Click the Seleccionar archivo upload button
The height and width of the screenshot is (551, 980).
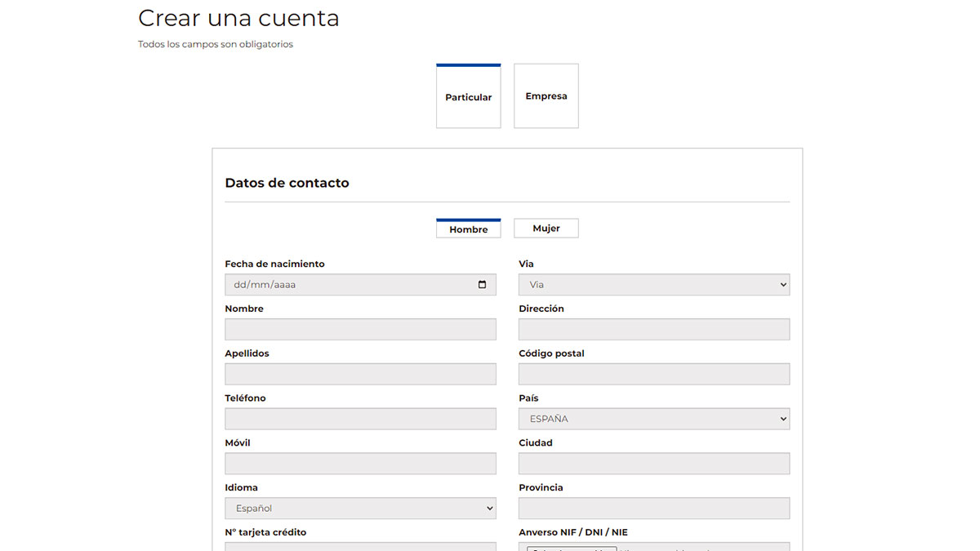click(x=569, y=547)
